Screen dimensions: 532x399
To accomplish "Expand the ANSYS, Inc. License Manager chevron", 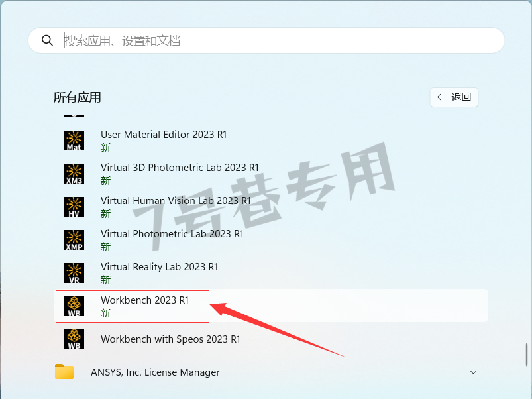I will (473, 372).
